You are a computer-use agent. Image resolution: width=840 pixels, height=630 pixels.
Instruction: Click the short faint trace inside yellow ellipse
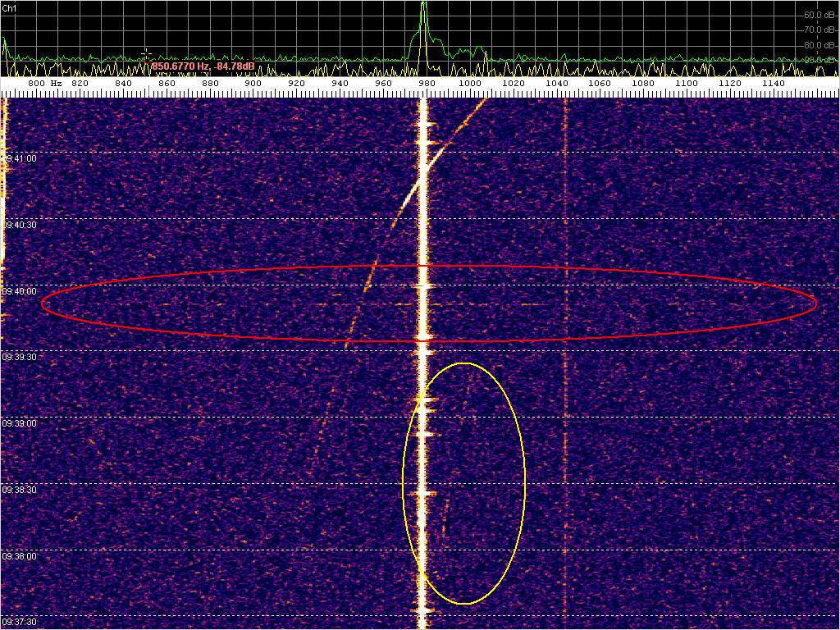[445, 517]
